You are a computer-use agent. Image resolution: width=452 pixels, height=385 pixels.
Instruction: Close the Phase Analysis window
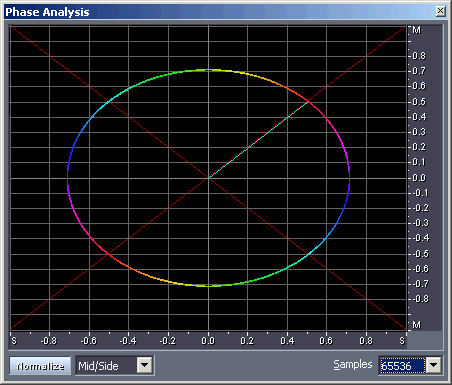[x=441, y=11]
